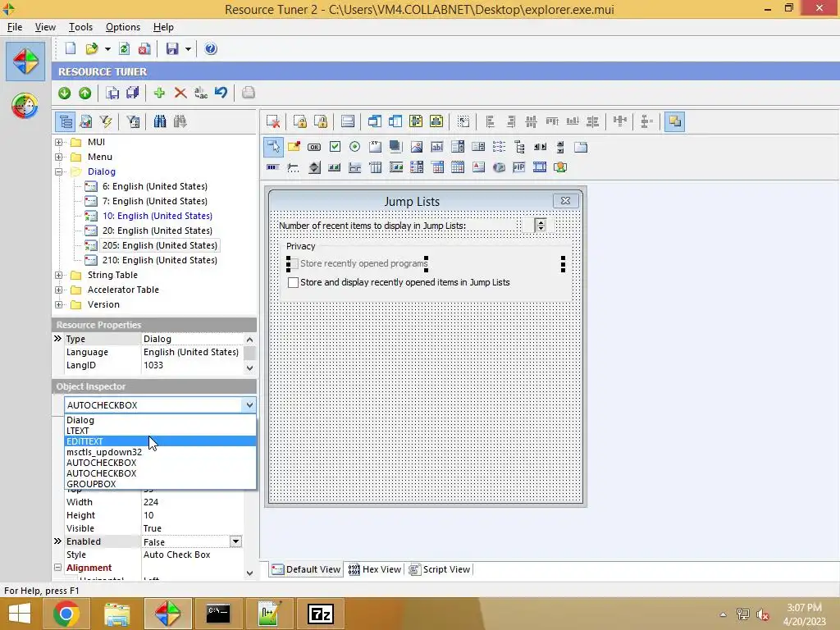This screenshot has width=840, height=630.
Task: Click the green up arrow resource icon
Action: 84,94
